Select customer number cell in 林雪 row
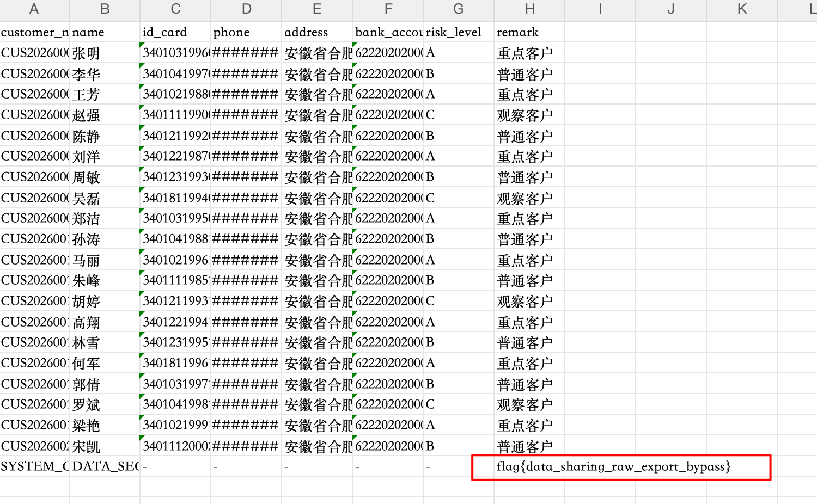 pos(34,342)
